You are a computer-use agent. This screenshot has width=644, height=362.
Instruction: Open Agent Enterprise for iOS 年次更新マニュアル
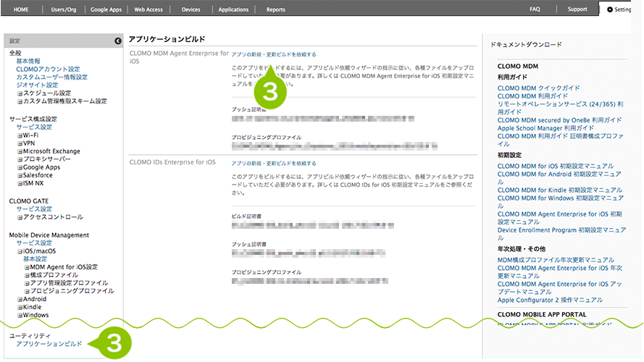[x=559, y=272]
